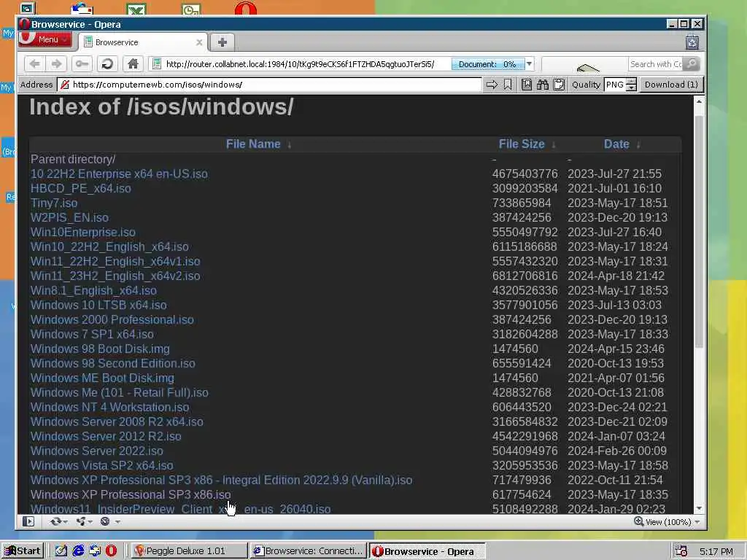Go back with the Opera back arrow
This screenshot has width=747, height=560.
(35, 64)
